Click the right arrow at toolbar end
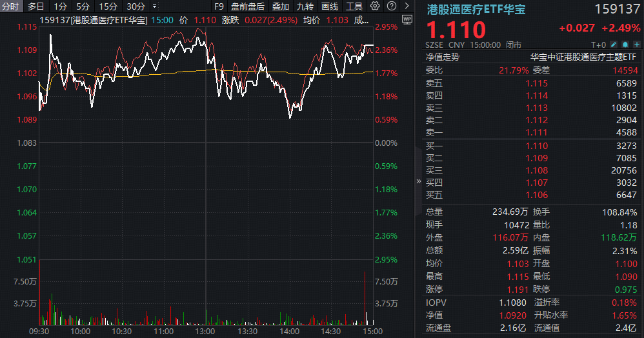This screenshot has width=644, height=338. [406, 6]
